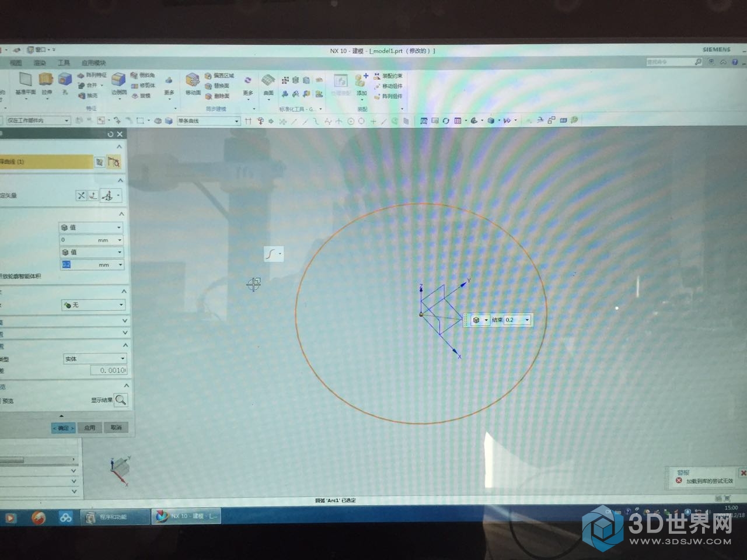Screen dimensions: 747x560
Task: Close the extrude dialog panel
Action: click(120, 134)
